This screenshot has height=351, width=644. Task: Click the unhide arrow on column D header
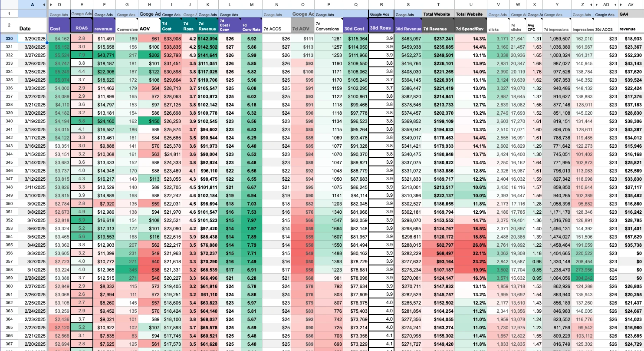pyautogui.click(x=51, y=4)
